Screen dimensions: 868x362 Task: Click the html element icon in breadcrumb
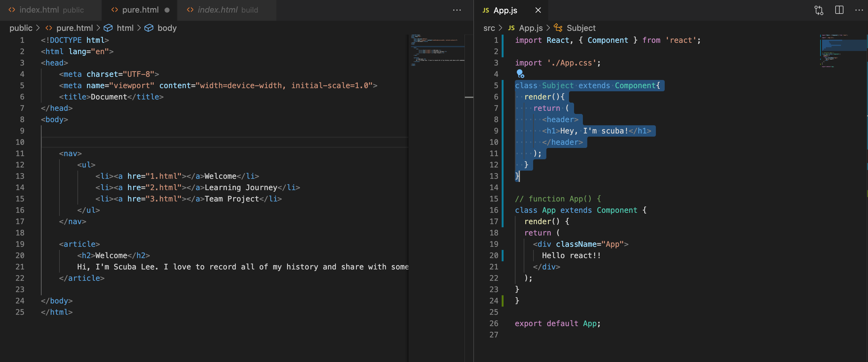[108, 28]
